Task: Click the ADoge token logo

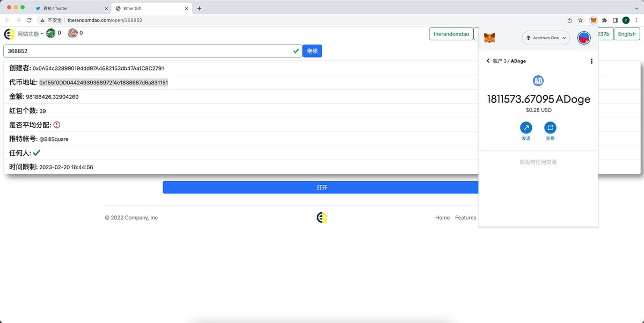Action: 538,81
